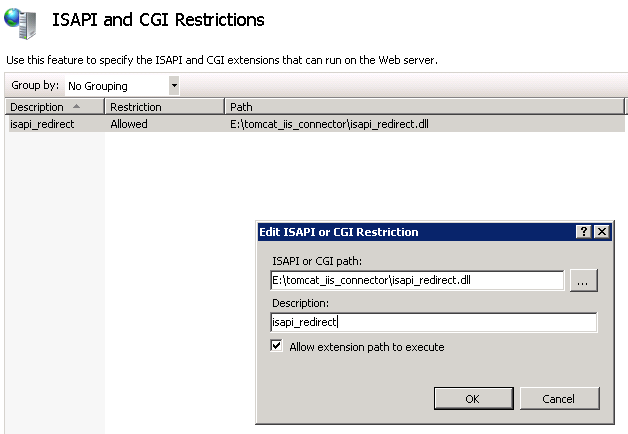
Task: Click into the Description text field
Action: point(434,322)
